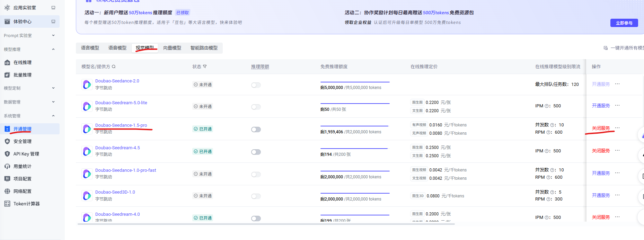Switch to the 语言模型 tab
This screenshot has height=240, width=644.
tap(90, 48)
